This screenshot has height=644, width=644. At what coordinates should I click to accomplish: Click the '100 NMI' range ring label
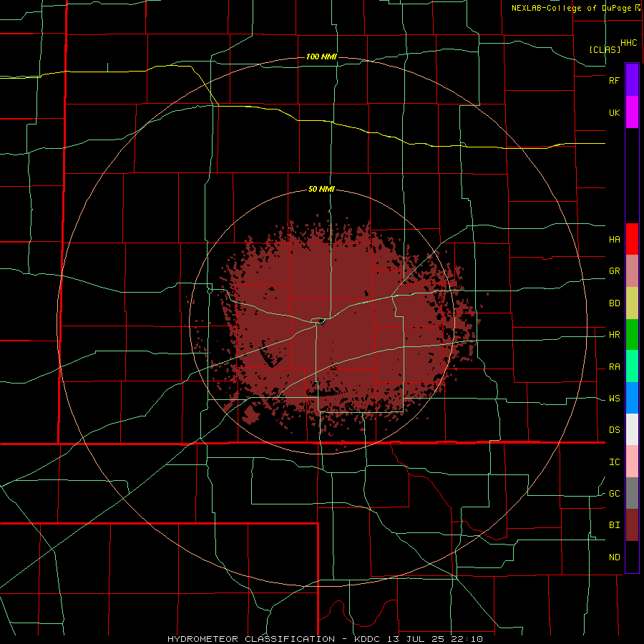pos(321,57)
